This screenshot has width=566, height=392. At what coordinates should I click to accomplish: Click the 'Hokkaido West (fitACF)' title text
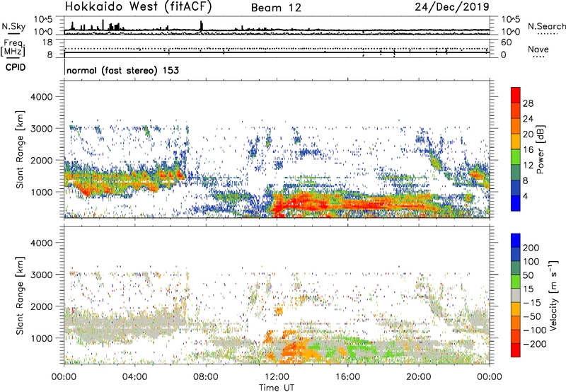(x=138, y=6)
